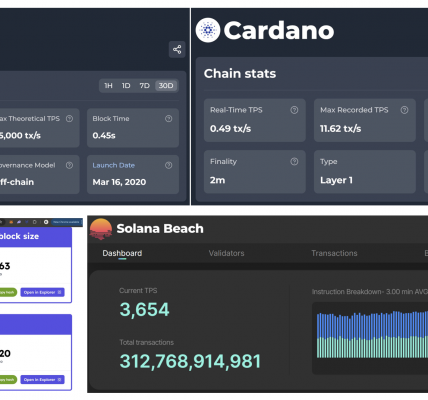Select the 1D time range

[x=126, y=86]
